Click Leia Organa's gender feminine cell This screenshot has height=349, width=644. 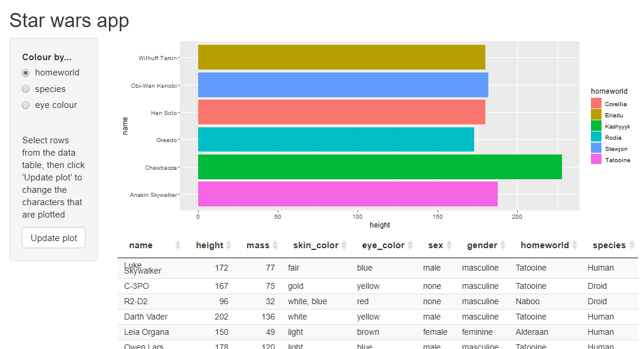477,332
